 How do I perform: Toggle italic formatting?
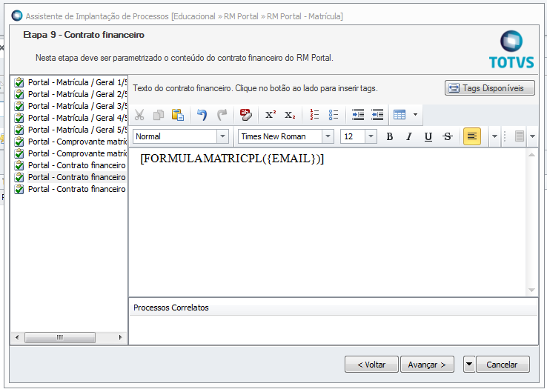tap(409, 136)
